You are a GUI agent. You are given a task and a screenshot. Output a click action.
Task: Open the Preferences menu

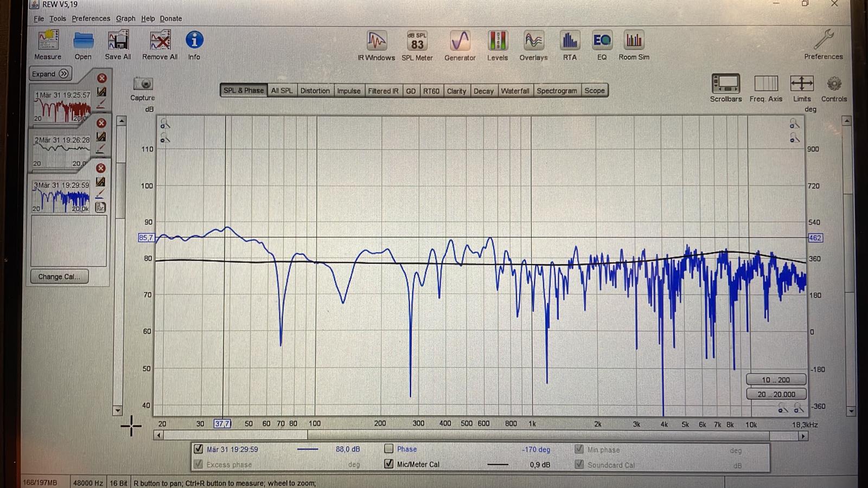[x=91, y=18]
